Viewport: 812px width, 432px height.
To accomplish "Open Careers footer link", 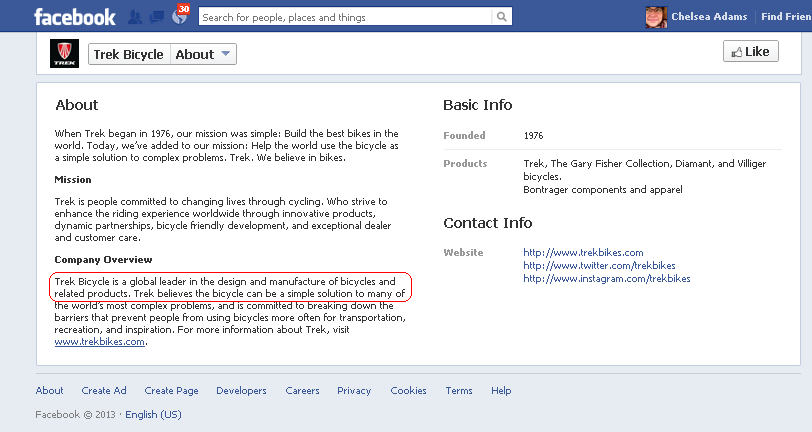I will pos(302,391).
